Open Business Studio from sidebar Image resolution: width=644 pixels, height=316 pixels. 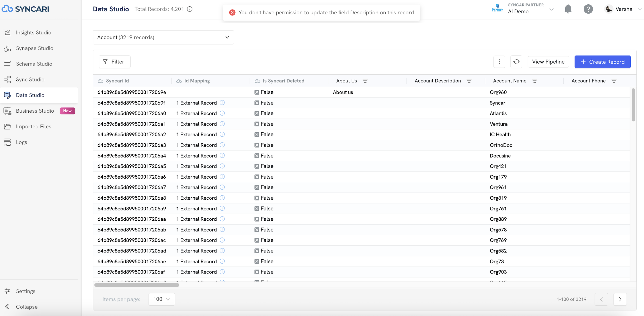[x=35, y=111]
